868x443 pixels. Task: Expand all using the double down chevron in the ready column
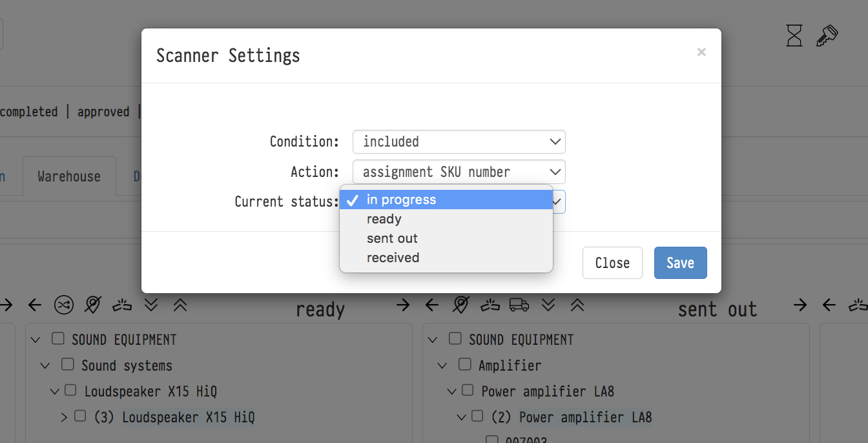pyautogui.click(x=151, y=305)
